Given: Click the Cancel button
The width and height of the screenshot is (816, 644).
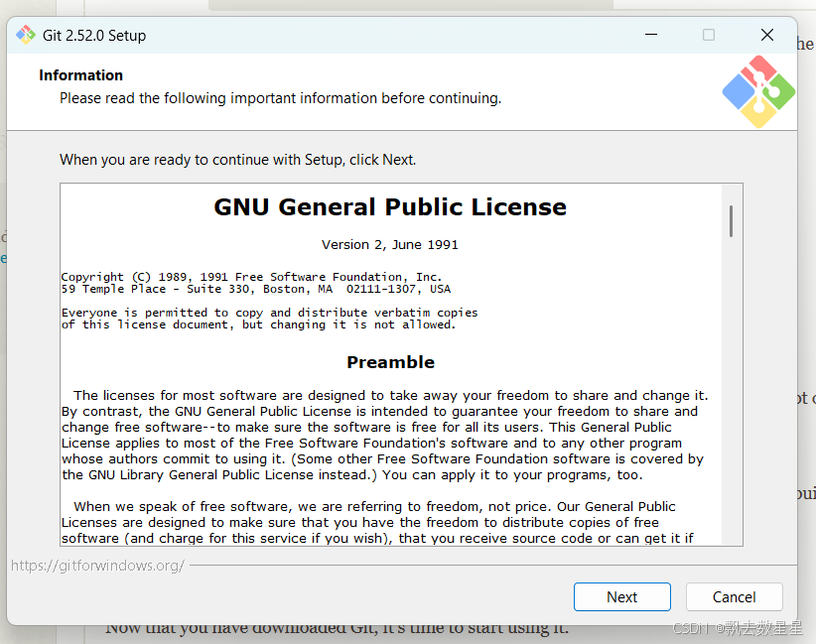Looking at the screenshot, I should point(734,596).
